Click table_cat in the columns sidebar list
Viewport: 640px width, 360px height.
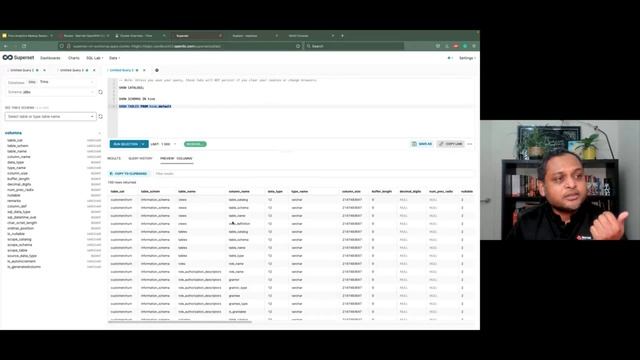coord(15,140)
